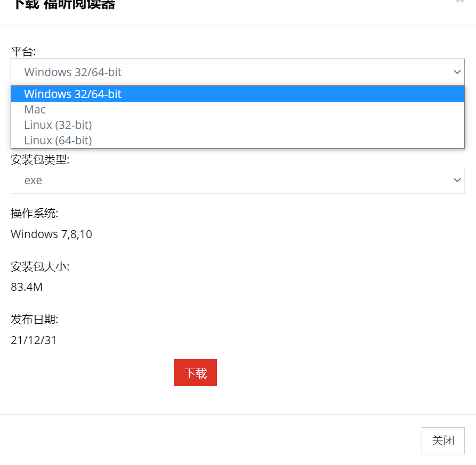Screen dimensions: 476x465
Task: Click the 21/12/31 release date value
Action: [x=34, y=340]
